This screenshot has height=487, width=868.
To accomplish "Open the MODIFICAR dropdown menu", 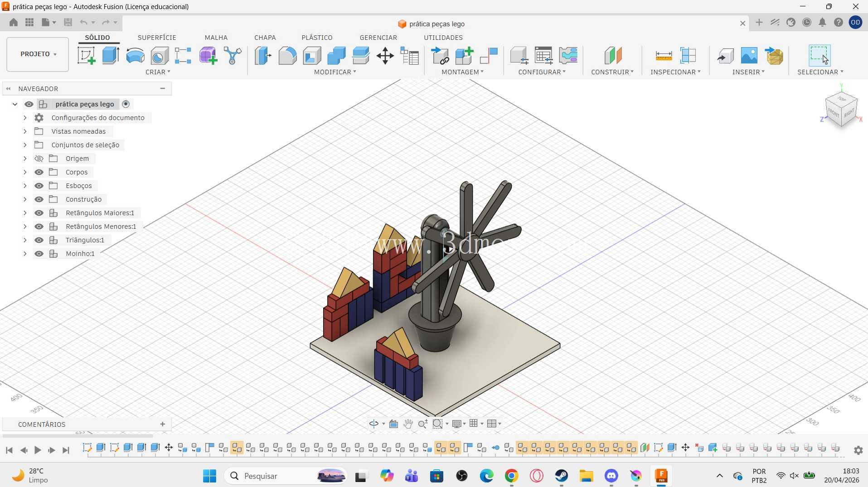I will (335, 72).
